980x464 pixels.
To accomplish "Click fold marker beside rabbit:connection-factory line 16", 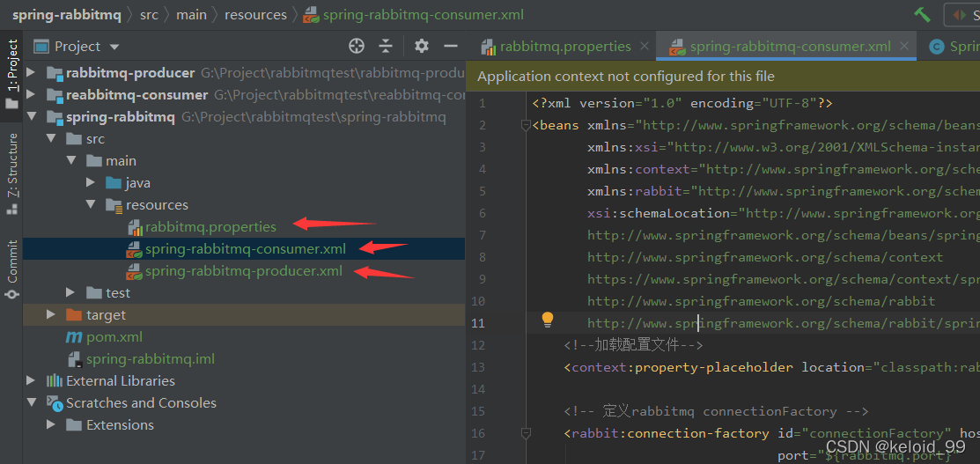I will pyautogui.click(x=526, y=433).
